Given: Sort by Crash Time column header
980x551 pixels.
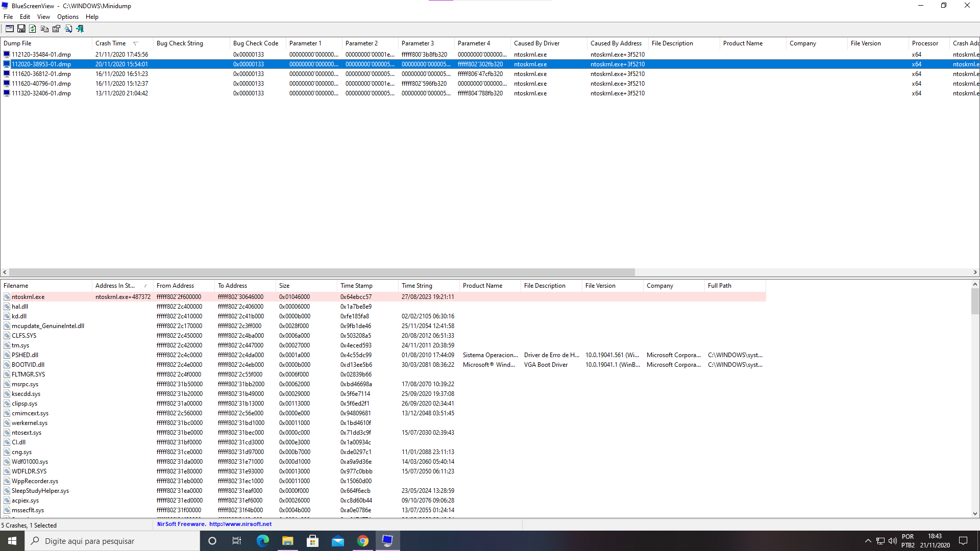Looking at the screenshot, I should (x=122, y=43).
